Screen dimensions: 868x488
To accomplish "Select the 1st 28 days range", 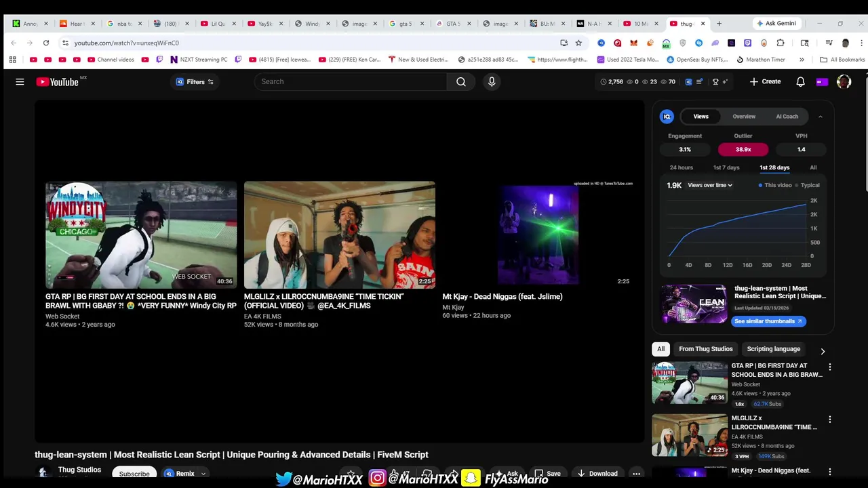I will (x=774, y=167).
